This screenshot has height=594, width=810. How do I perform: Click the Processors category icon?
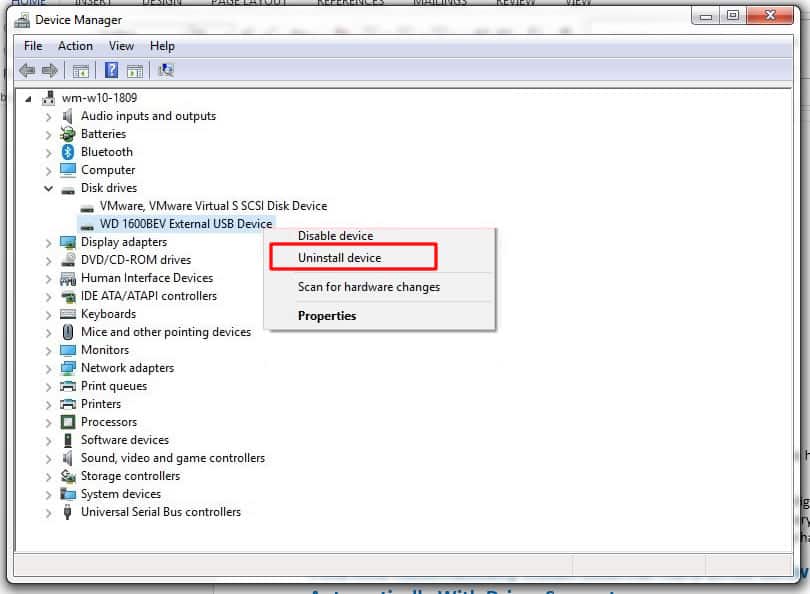pos(68,422)
